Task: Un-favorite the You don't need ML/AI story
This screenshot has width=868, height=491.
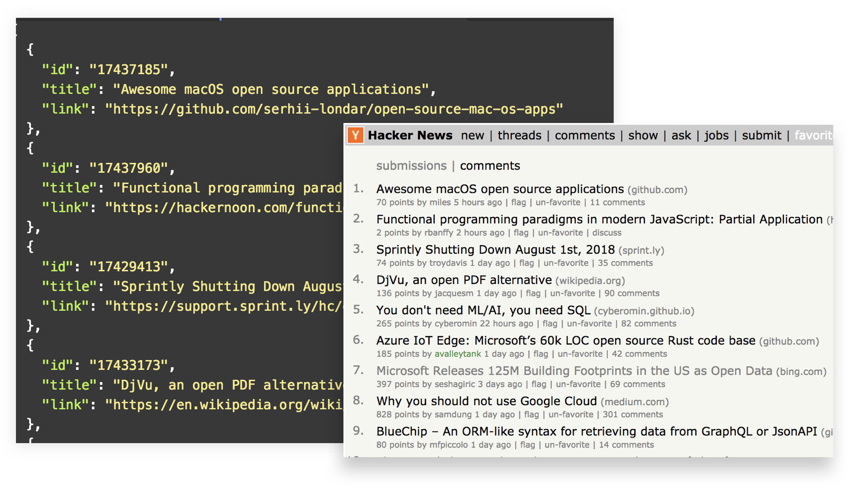Action: coord(589,323)
